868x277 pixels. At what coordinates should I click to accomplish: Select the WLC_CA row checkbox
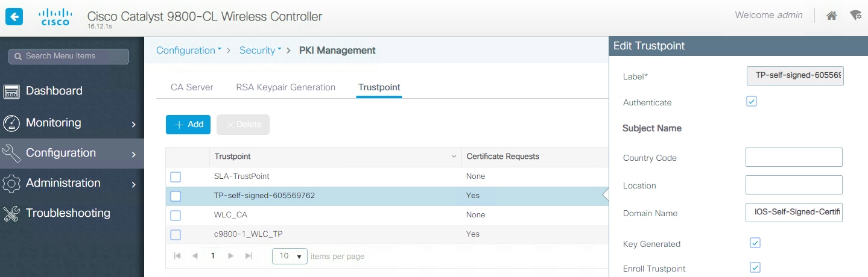point(176,216)
